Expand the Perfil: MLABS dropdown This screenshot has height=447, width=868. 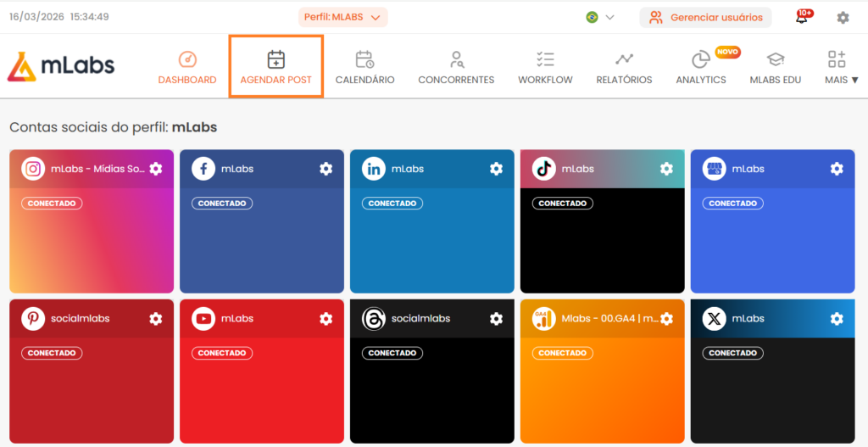pos(342,17)
